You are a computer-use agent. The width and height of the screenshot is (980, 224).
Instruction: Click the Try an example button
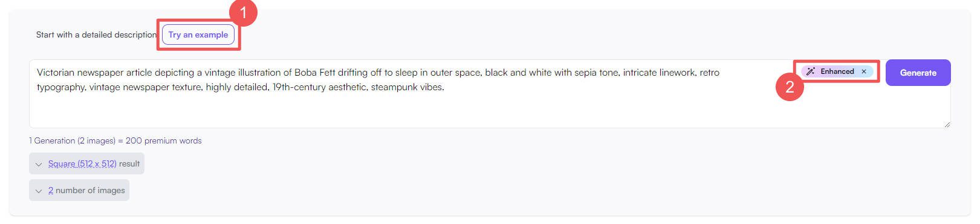click(198, 35)
